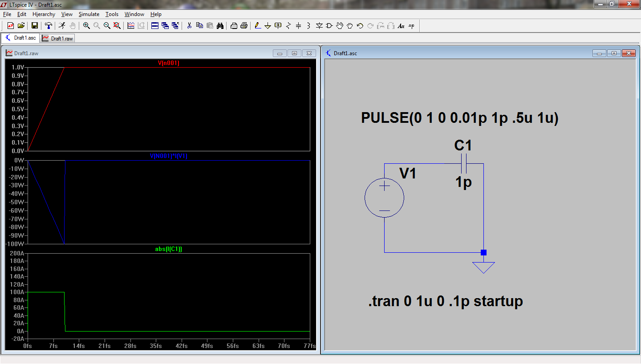Screen dimensions: 641x364
Task: Click the V1 source label text
Action: coord(408,173)
